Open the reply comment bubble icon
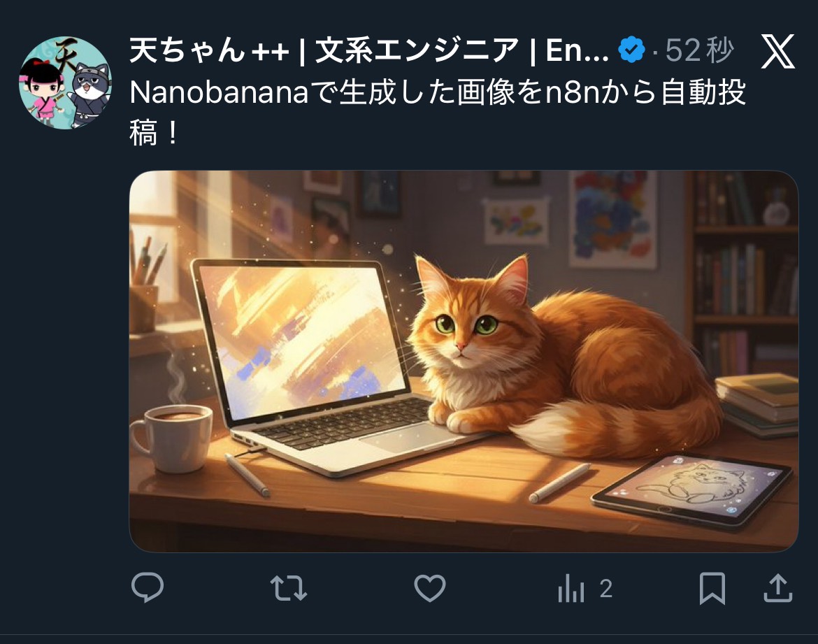 tap(148, 588)
